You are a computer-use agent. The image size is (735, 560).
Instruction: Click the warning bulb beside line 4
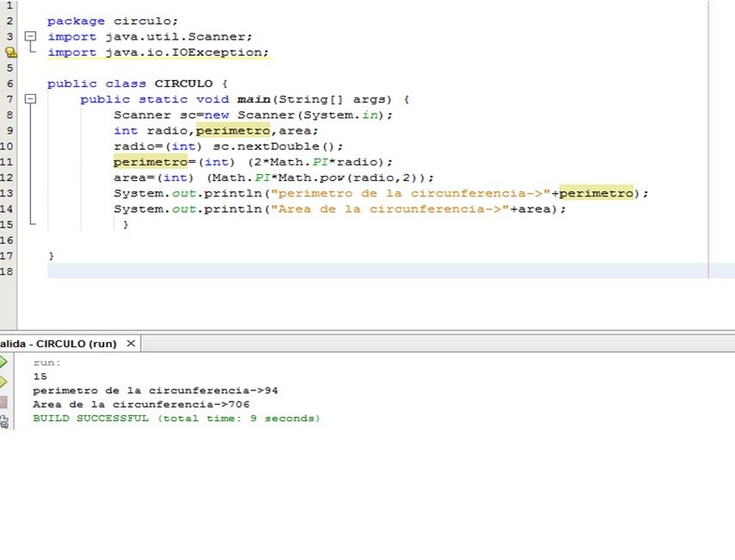pos(11,53)
